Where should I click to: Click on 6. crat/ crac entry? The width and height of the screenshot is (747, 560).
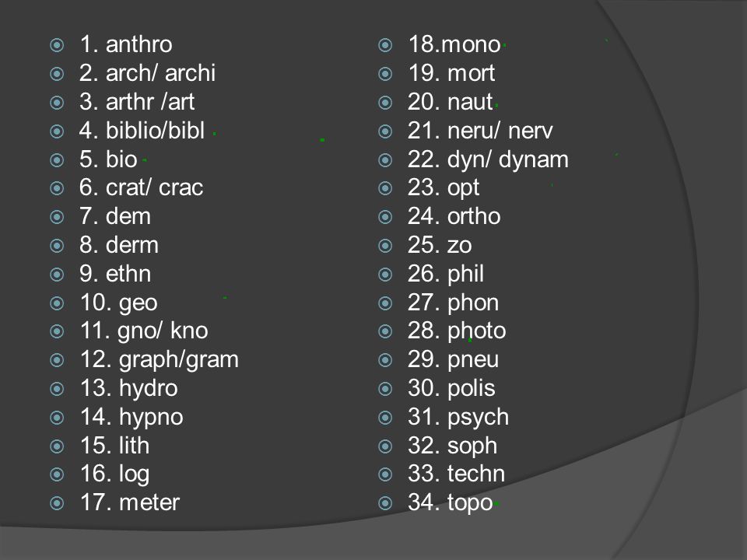[142, 187]
